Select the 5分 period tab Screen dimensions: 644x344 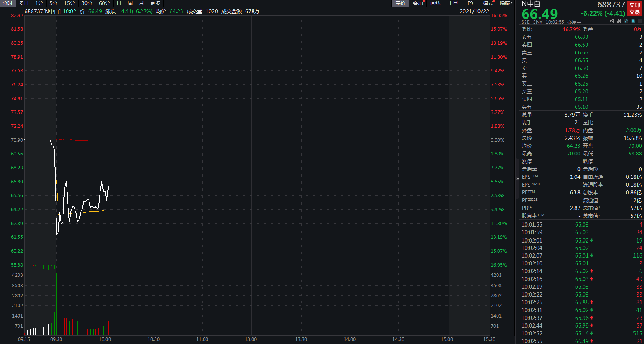click(54, 3)
